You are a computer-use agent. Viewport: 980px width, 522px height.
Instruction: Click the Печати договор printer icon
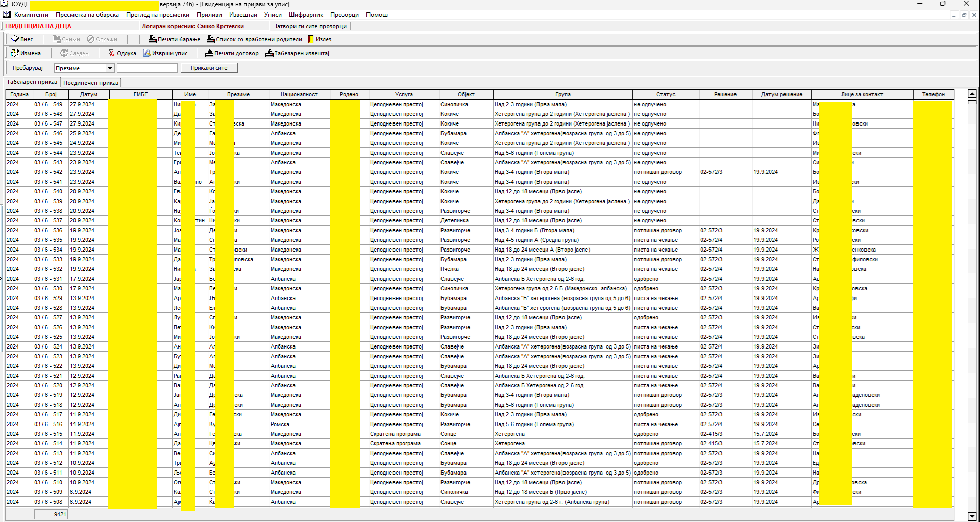click(209, 53)
